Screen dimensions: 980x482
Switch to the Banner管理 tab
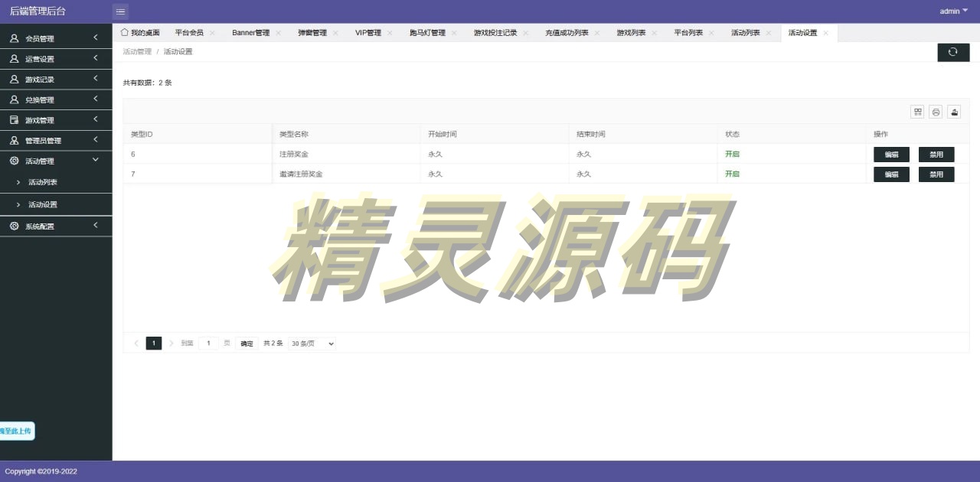pyautogui.click(x=251, y=33)
